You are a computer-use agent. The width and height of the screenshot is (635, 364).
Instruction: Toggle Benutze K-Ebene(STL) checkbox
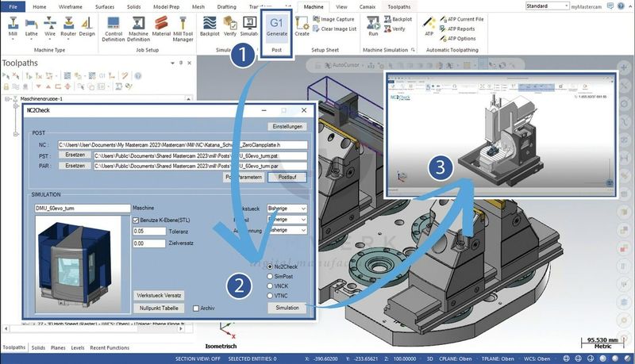coord(136,220)
